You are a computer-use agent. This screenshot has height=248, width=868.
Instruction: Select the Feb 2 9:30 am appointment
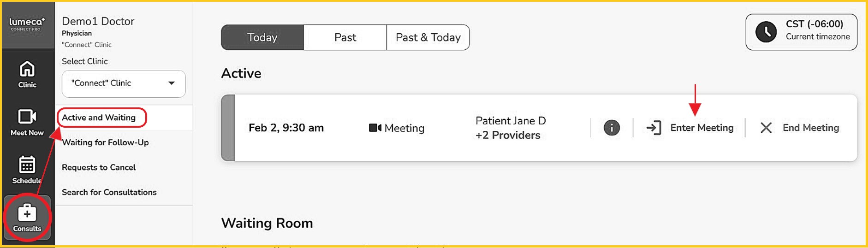pyautogui.click(x=286, y=128)
